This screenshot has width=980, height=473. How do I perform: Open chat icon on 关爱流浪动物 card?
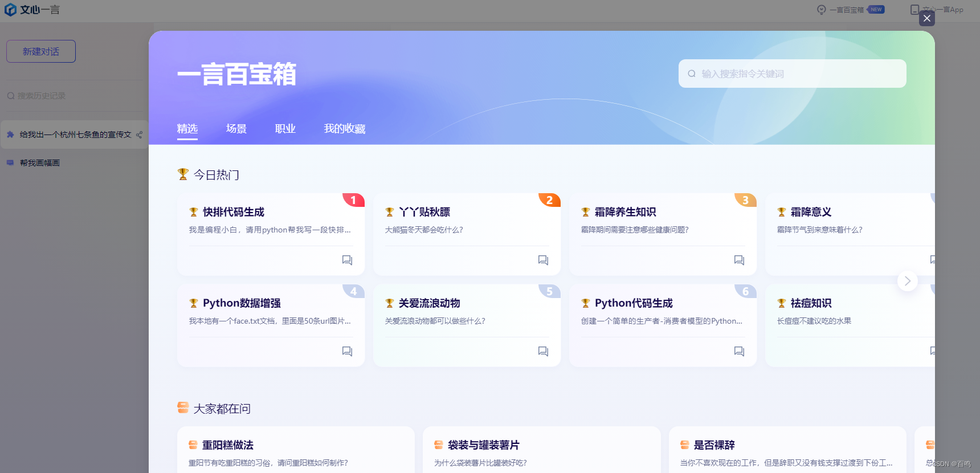coord(543,352)
